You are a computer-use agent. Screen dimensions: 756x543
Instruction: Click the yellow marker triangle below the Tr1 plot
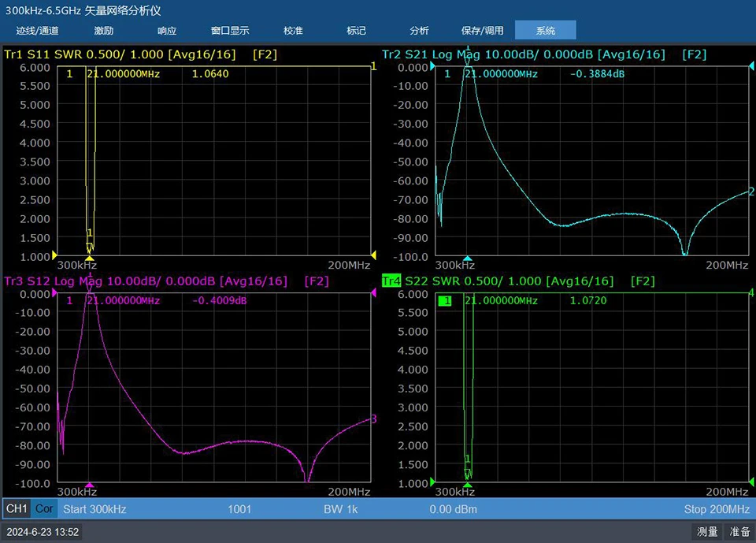pos(90,258)
